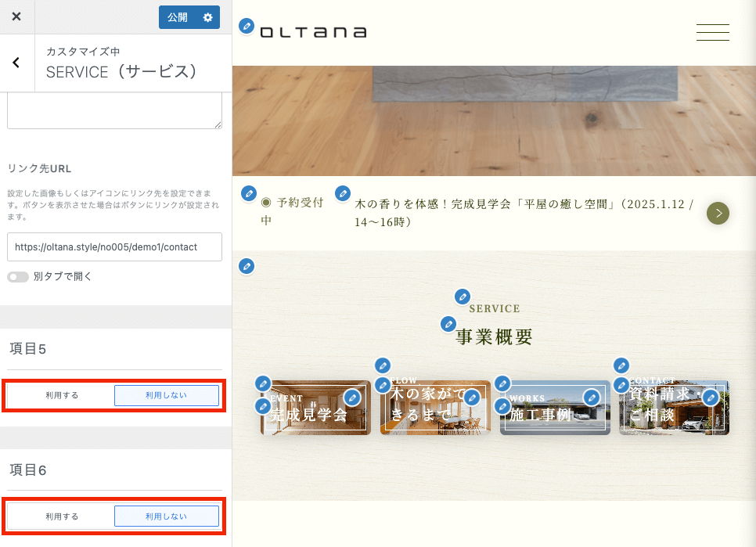Image resolution: width=756 pixels, height=547 pixels.
Task: Click the topmost edit pencil on the EVENT card
Action: point(263,384)
